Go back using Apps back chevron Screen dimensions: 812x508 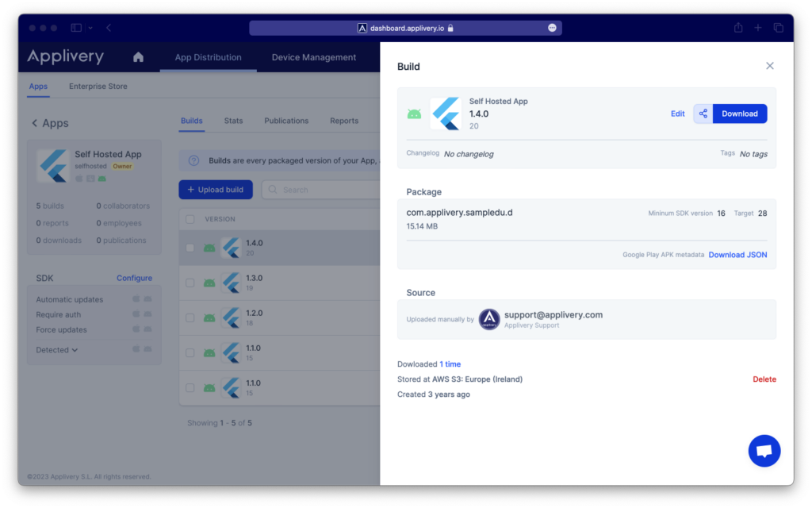pyautogui.click(x=35, y=123)
